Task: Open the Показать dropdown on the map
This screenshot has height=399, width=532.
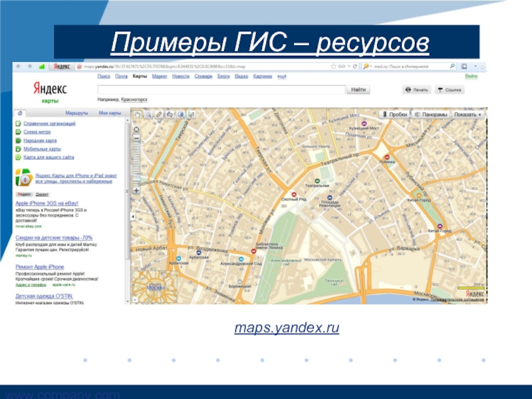Action: pyautogui.click(x=468, y=114)
